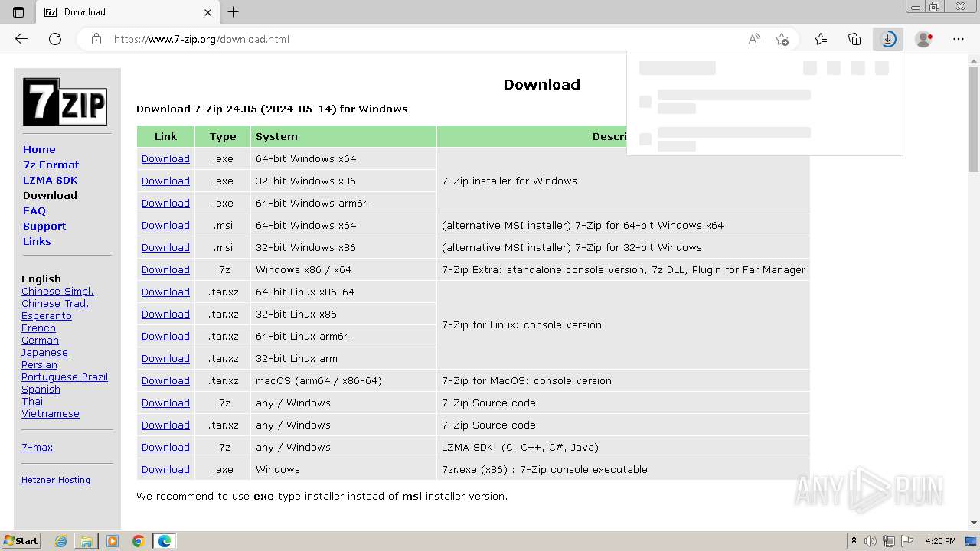The height and width of the screenshot is (551, 980).
Task: Open Read aloud icon in address bar
Action: pos(754,39)
